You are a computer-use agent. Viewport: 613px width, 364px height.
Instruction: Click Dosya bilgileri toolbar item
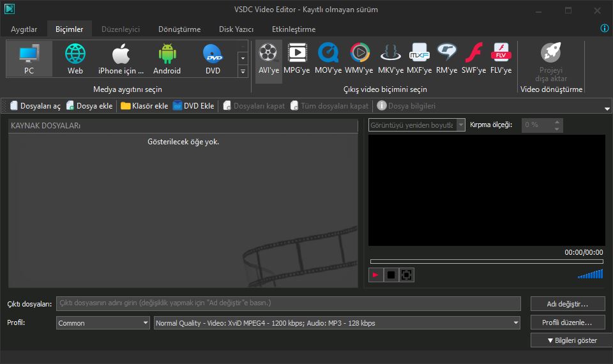406,105
